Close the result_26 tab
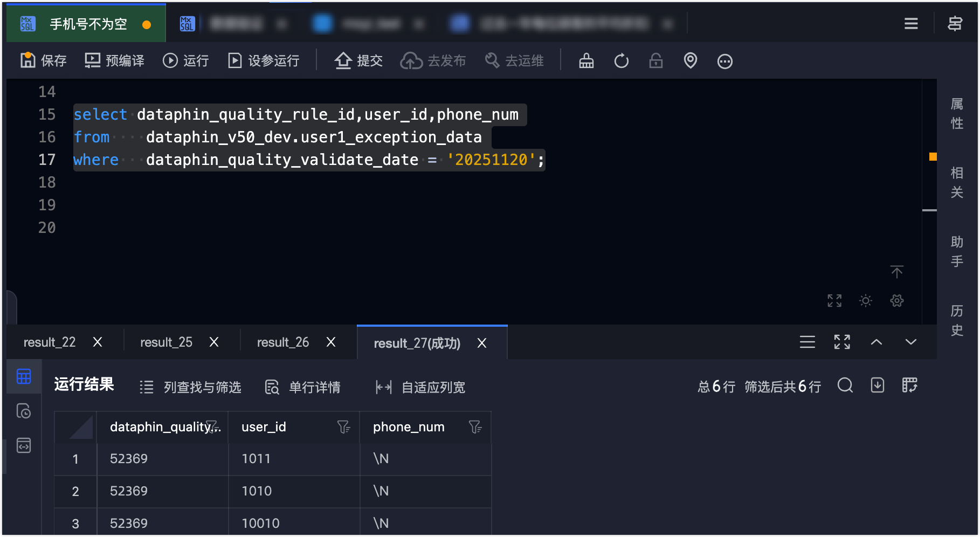This screenshot has width=980, height=537. 331,342
